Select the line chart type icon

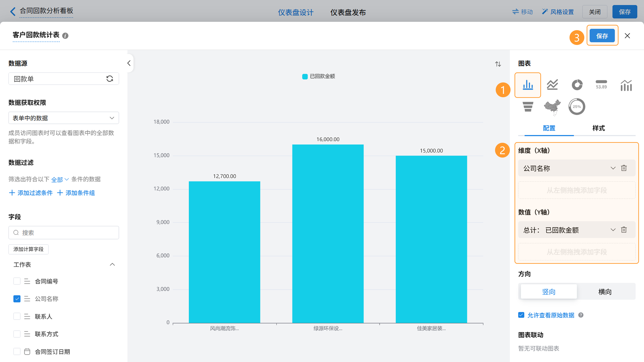click(x=552, y=85)
